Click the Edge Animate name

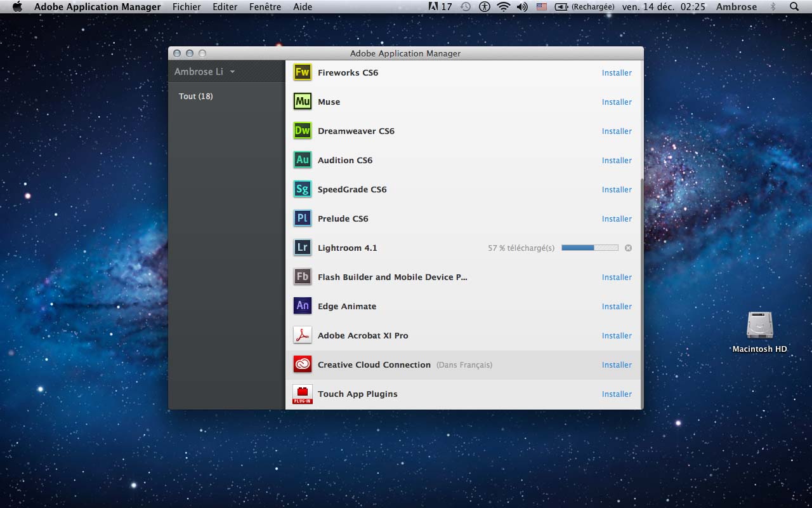347,306
